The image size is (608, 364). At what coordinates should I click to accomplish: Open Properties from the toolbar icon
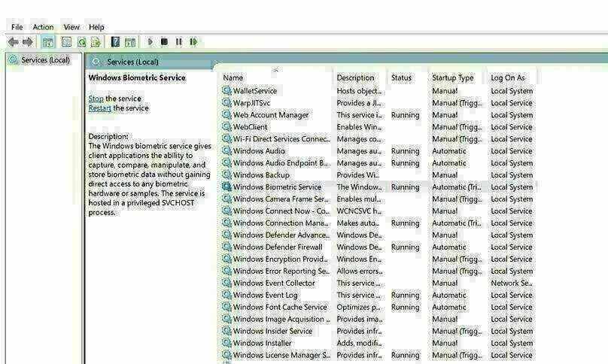click(67, 42)
